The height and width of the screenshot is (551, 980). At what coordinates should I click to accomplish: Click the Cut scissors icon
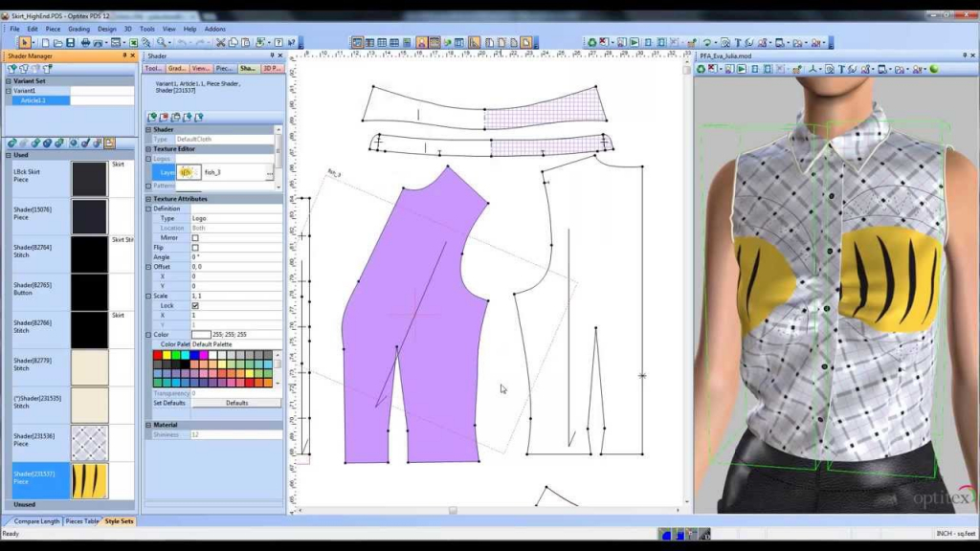coord(220,42)
